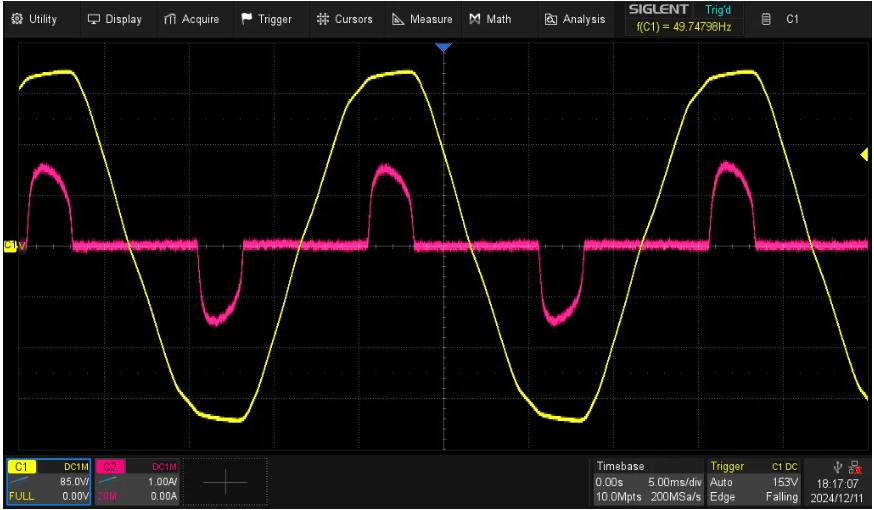Viewport: 874px width, 510px height.
Task: Click the horizontal scale 5.00ms/div
Action: point(675,482)
